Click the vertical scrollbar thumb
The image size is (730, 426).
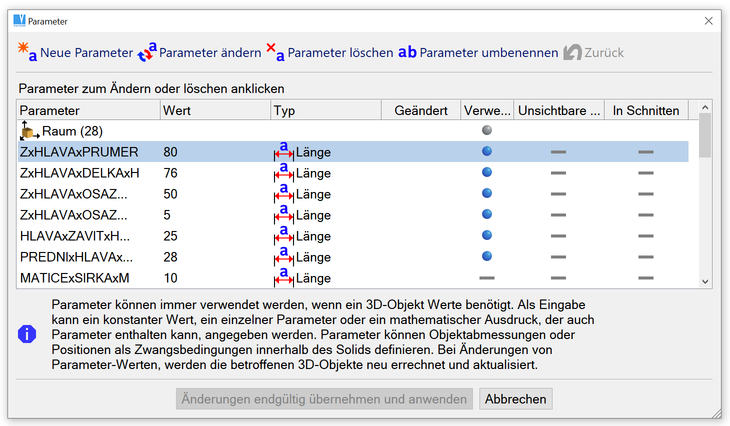tap(705, 133)
